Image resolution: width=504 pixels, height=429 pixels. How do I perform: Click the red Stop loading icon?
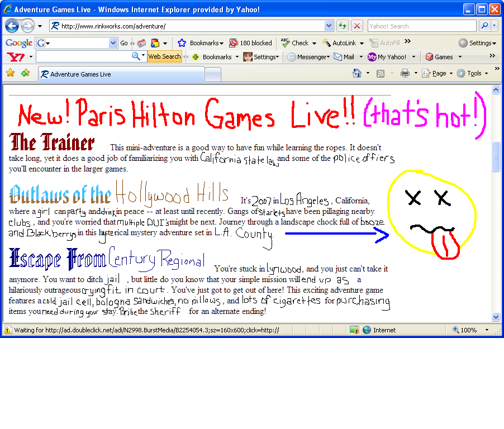click(x=357, y=26)
